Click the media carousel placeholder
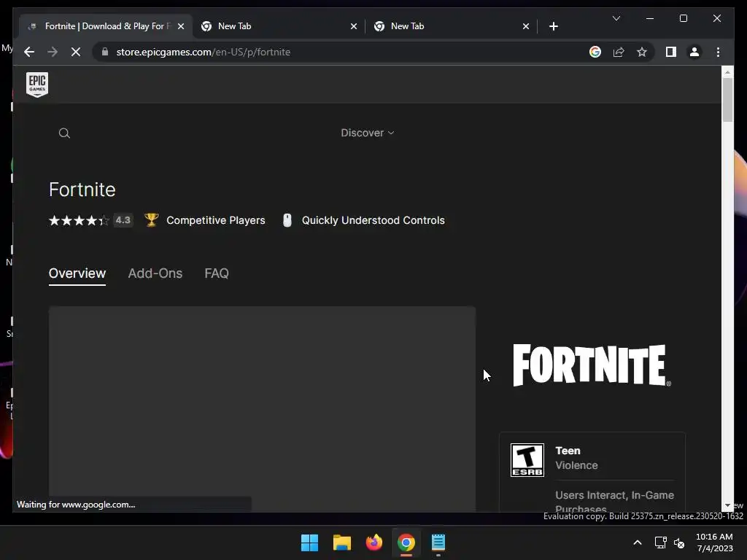The height and width of the screenshot is (560, 747). (x=262, y=409)
